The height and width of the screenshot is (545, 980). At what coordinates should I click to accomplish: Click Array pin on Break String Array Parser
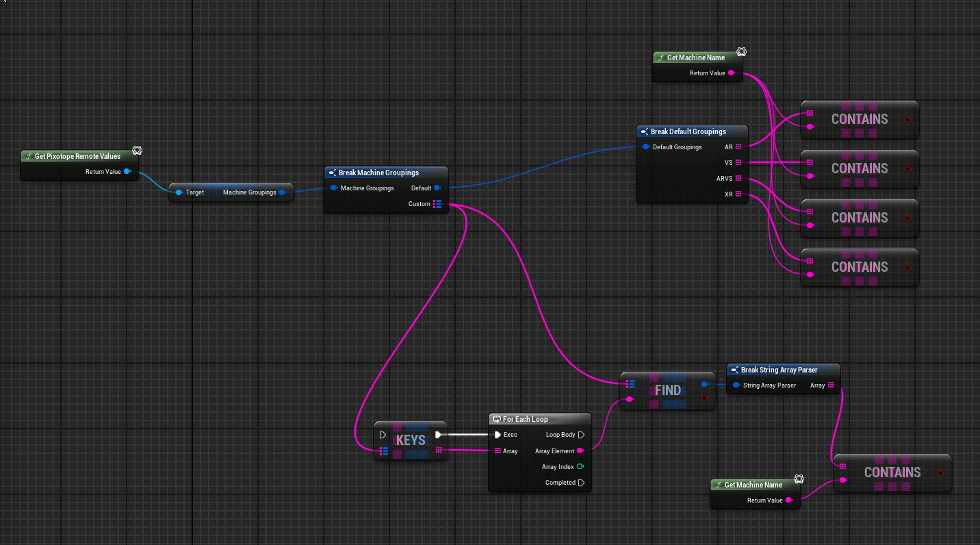tap(831, 385)
